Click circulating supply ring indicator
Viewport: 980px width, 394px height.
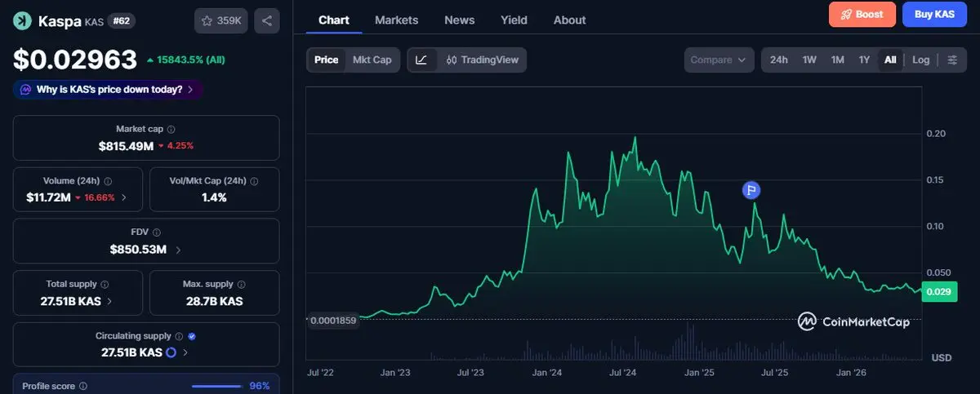[x=171, y=352]
